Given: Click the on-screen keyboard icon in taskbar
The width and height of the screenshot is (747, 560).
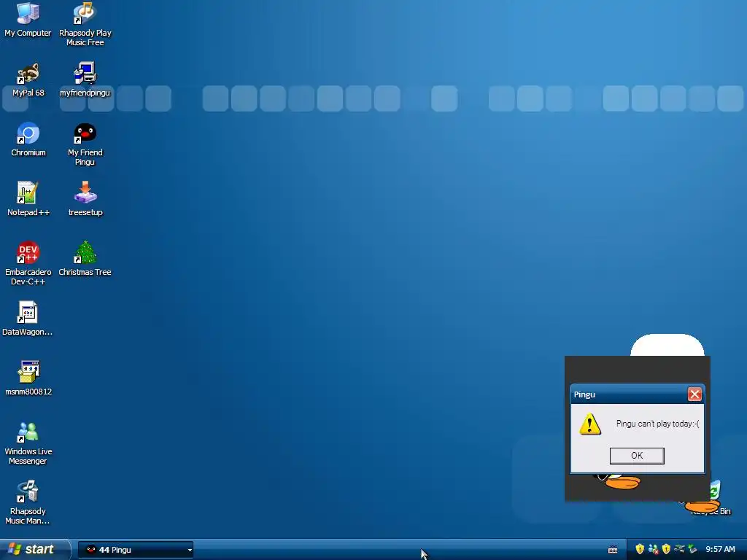Looking at the screenshot, I should [613, 550].
